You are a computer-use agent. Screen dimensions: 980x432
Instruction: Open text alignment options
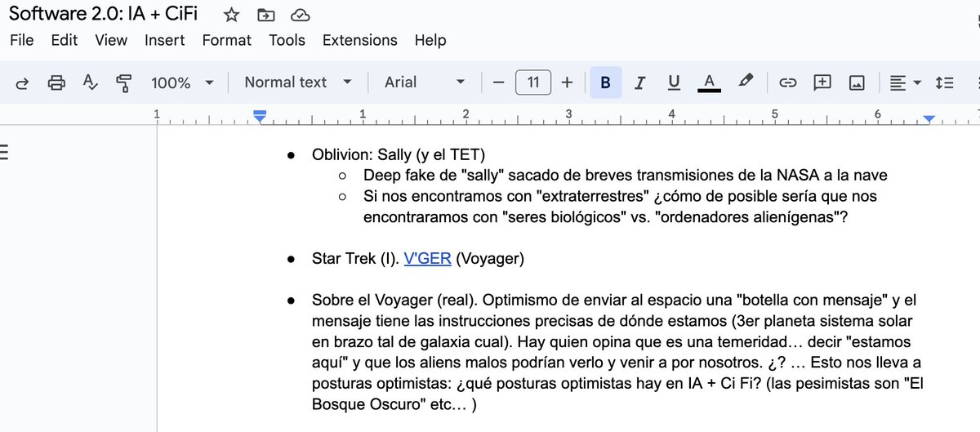point(905,82)
